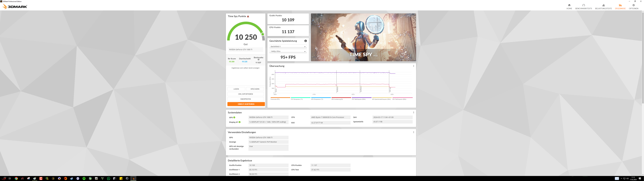Click the ERNEUT AUSFÜHREN button

[x=246, y=104]
